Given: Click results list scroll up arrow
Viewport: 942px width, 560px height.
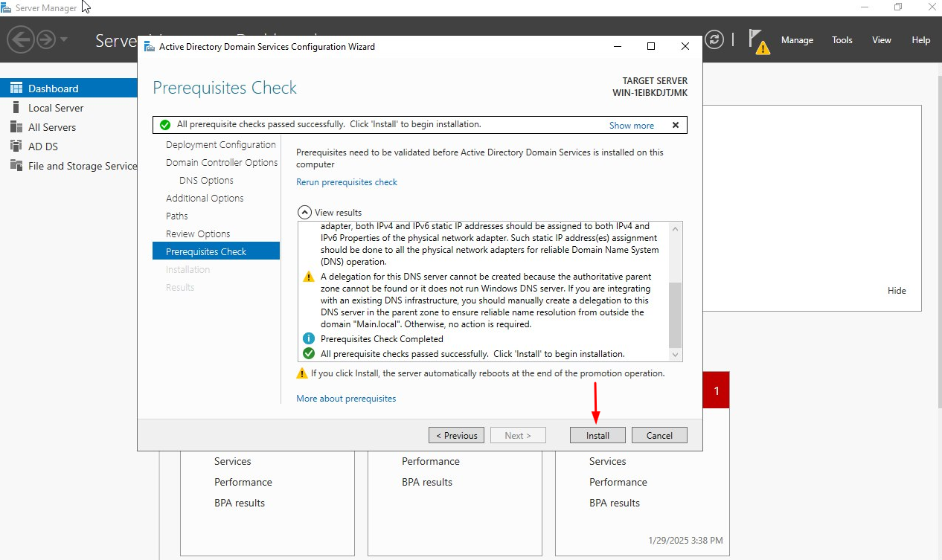Looking at the screenshot, I should tap(675, 229).
